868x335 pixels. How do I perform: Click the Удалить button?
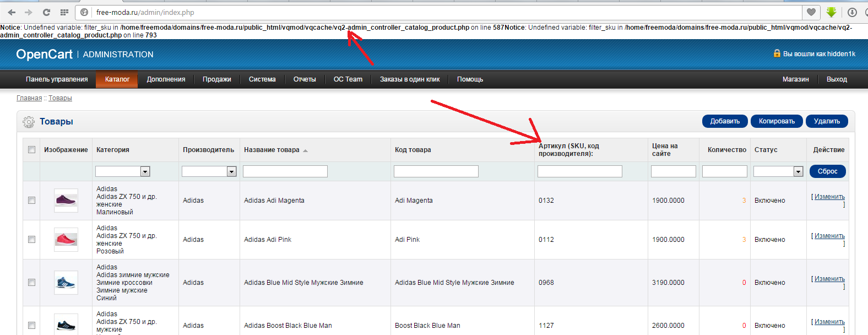coord(827,121)
